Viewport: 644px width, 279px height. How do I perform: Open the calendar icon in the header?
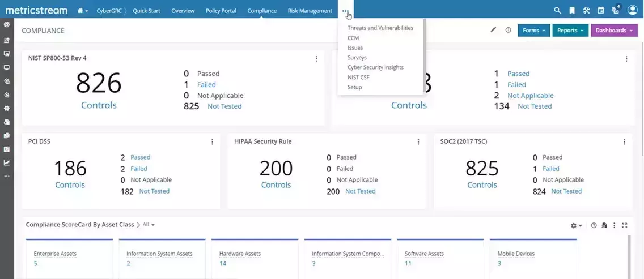(x=600, y=11)
